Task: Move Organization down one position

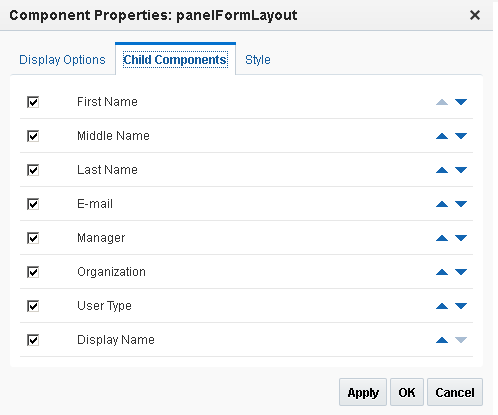Action: pyautogui.click(x=461, y=272)
